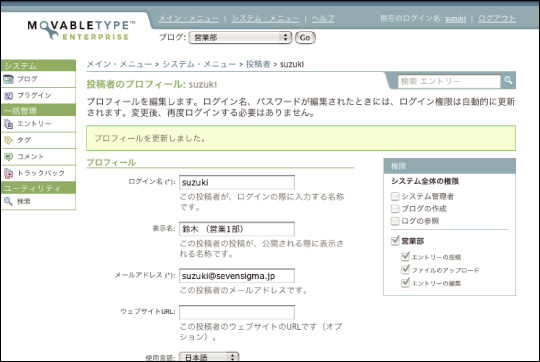Click the メールアドレス field
The image size is (540, 362).
click(x=237, y=276)
